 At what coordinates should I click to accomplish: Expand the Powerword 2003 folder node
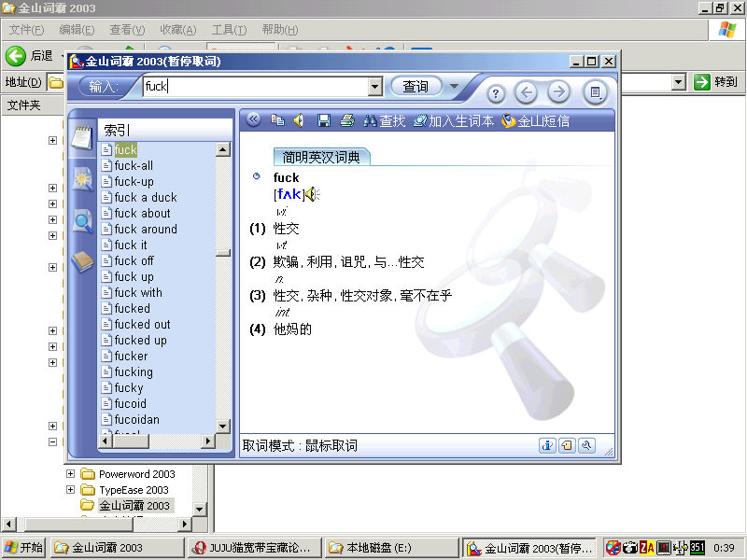(x=70, y=474)
